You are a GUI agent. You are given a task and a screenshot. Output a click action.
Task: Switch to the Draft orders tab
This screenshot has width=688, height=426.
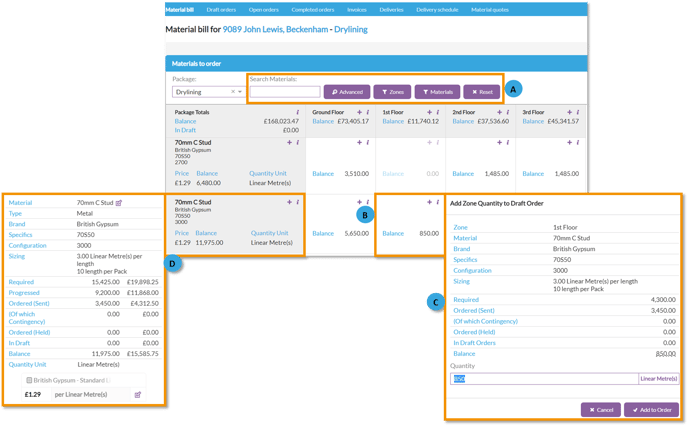[x=221, y=9]
